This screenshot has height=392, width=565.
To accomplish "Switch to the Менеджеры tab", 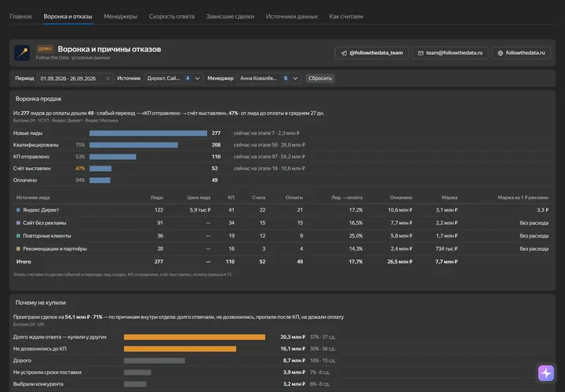I will point(120,16).
